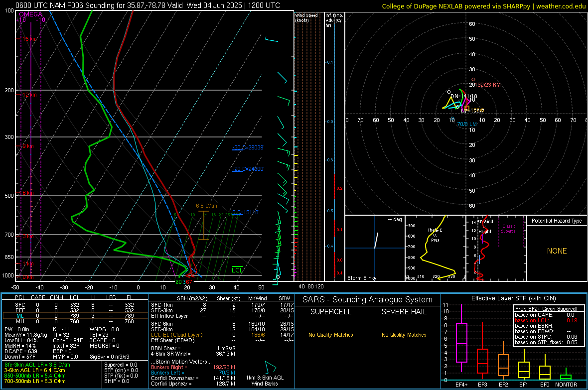The image size is (588, 390).
Task: Click No Quality Matches under SEVERE HAIL
Action: point(404,335)
